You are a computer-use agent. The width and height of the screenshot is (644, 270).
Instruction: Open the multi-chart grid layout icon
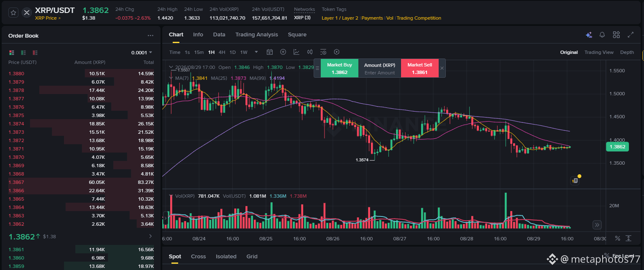pos(616,35)
